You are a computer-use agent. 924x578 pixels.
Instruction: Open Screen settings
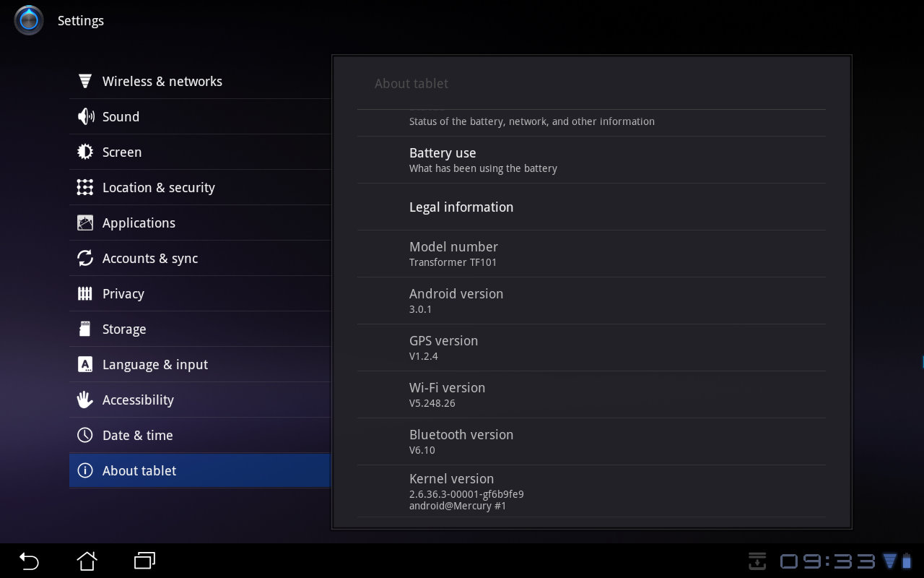[x=200, y=152]
